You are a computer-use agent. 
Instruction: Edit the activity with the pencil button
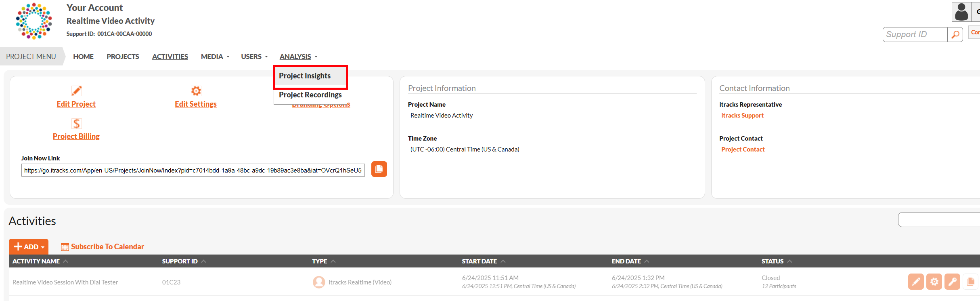pyautogui.click(x=916, y=282)
